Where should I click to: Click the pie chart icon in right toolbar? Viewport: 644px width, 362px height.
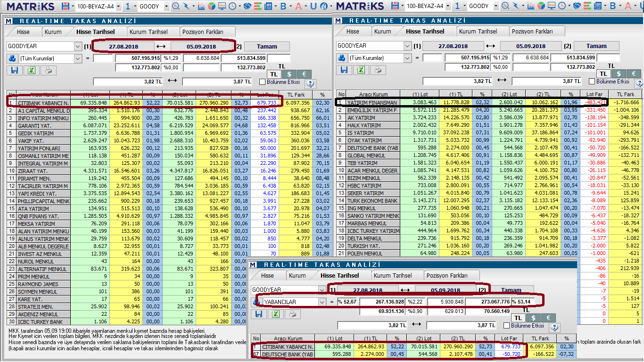click(x=542, y=6)
